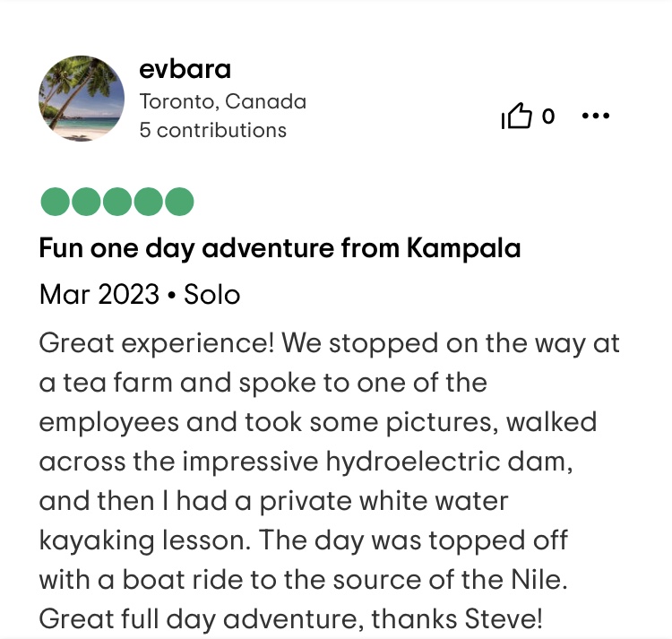Open the evbara username profile link

(x=185, y=69)
